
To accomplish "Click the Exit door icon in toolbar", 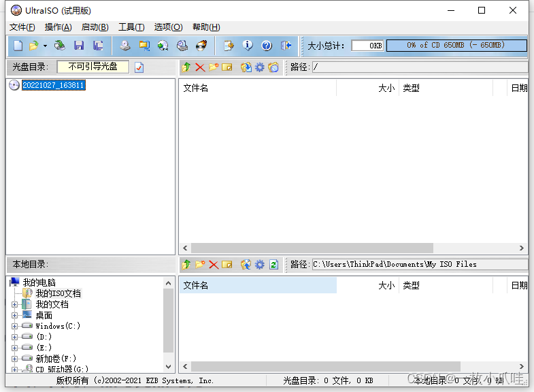I will (286, 46).
